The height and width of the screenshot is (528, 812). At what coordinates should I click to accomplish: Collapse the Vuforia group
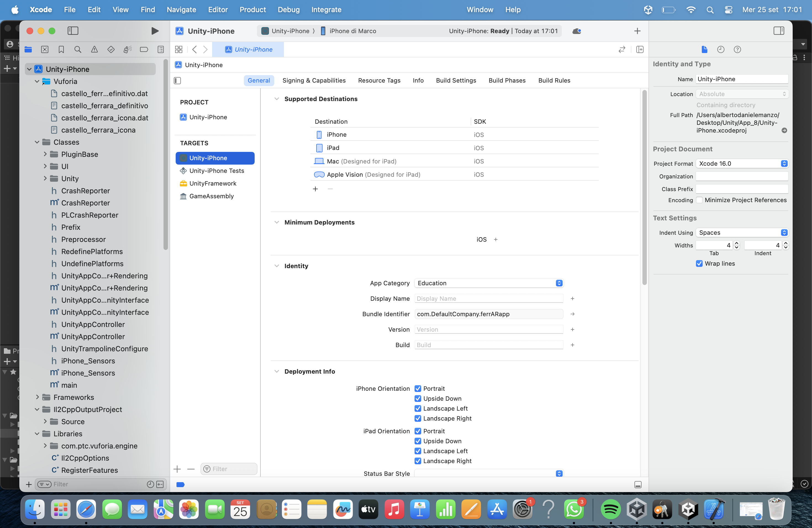[37, 81]
